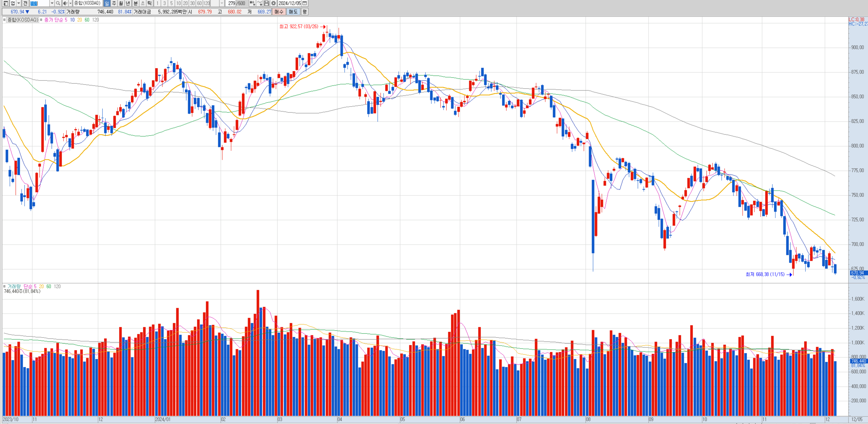Toggle the 종합(KOSDAQ) price series marker
Screen dimensions: 868x424
click(4, 20)
